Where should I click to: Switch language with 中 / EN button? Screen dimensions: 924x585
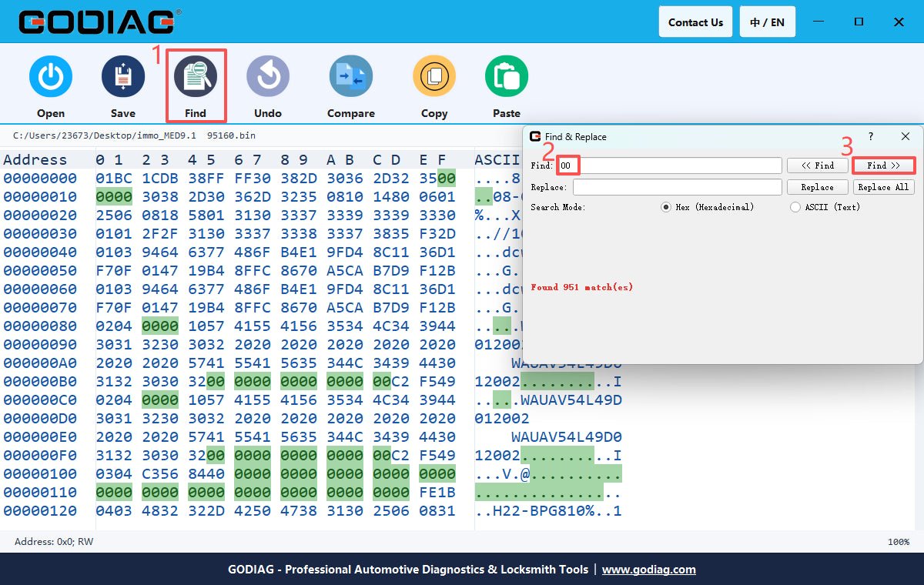pyautogui.click(x=767, y=22)
